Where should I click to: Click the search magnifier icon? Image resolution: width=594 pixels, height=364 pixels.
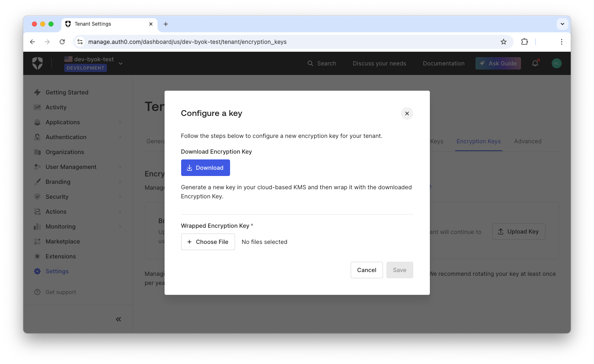point(310,63)
